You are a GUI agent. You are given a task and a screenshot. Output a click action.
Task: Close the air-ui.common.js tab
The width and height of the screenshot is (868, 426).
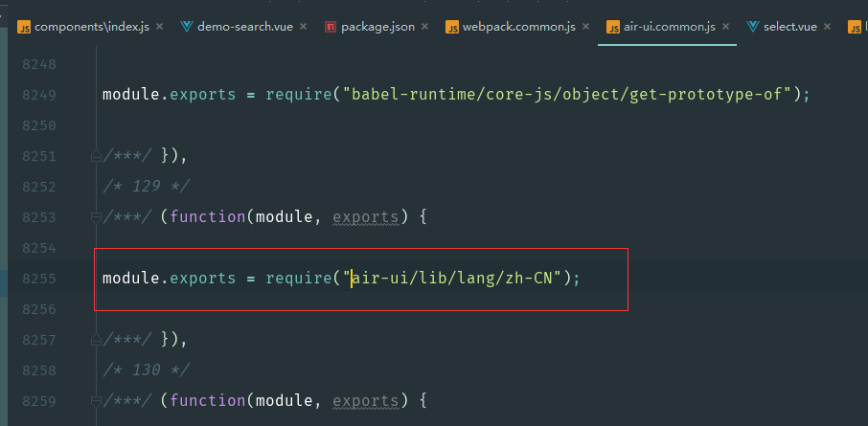coord(726,27)
